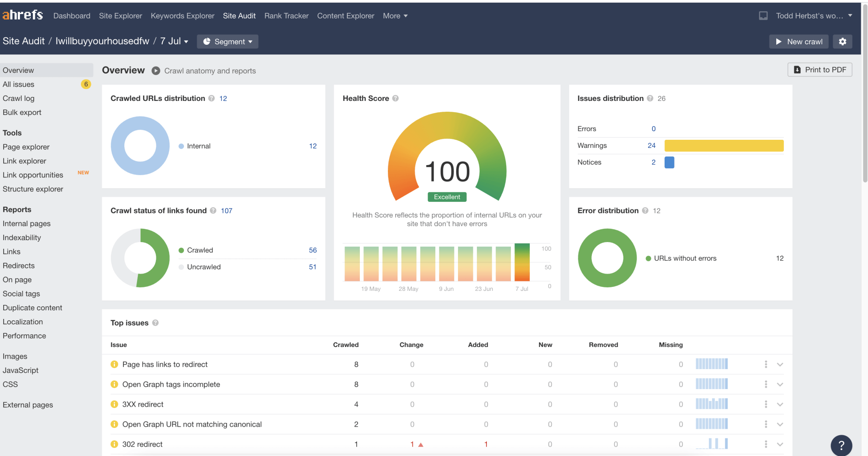The image size is (868, 456).
Task: Click the Crawl status donut chart
Action: (x=140, y=258)
